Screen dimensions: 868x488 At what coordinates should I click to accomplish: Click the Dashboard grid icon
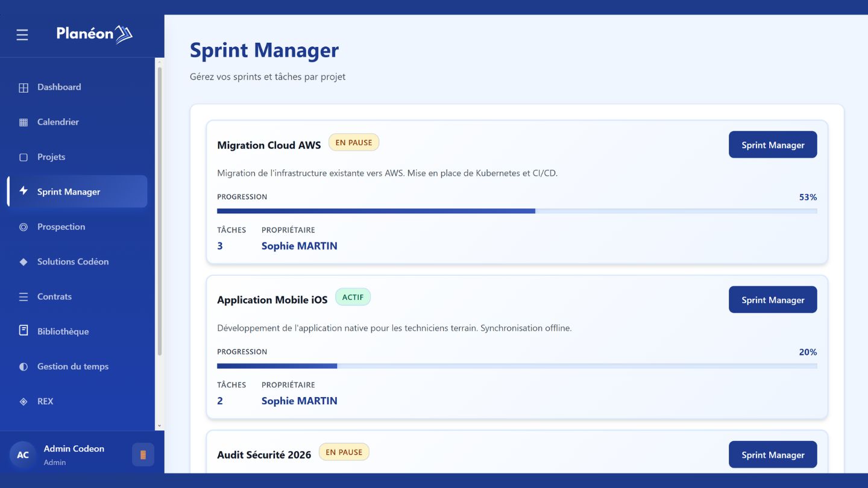pyautogui.click(x=24, y=87)
